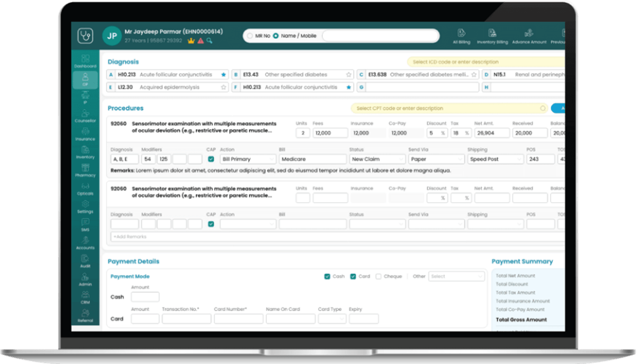The width and height of the screenshot is (637, 364).
Task: Open the Speed Post shipping dropdown
Action: [495, 159]
